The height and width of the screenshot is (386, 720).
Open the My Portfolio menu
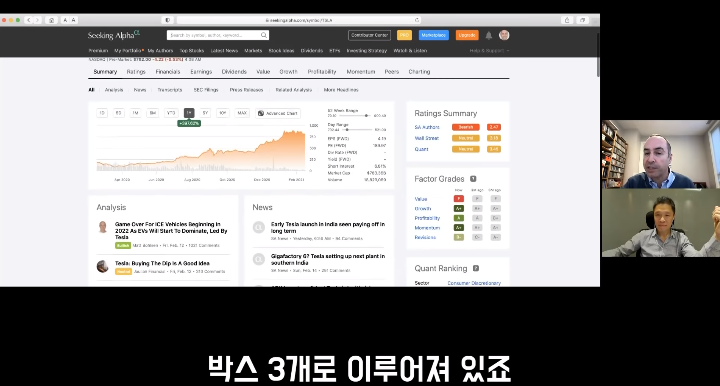[x=129, y=50]
